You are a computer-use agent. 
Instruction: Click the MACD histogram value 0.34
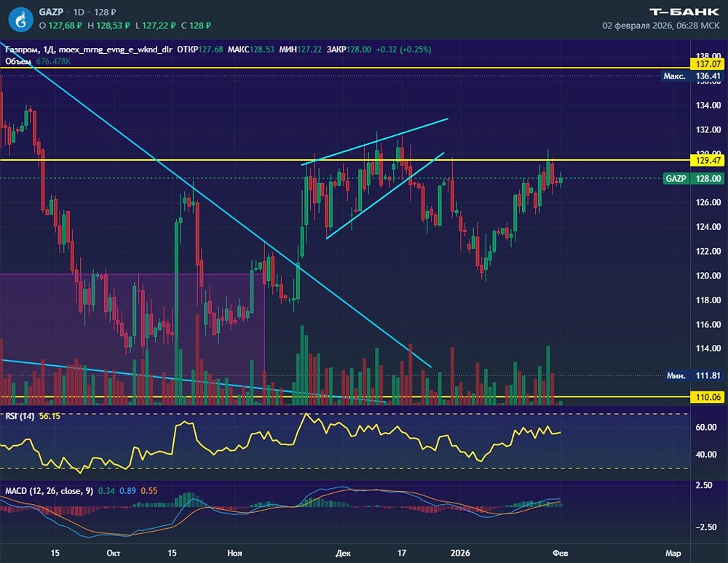click(106, 491)
